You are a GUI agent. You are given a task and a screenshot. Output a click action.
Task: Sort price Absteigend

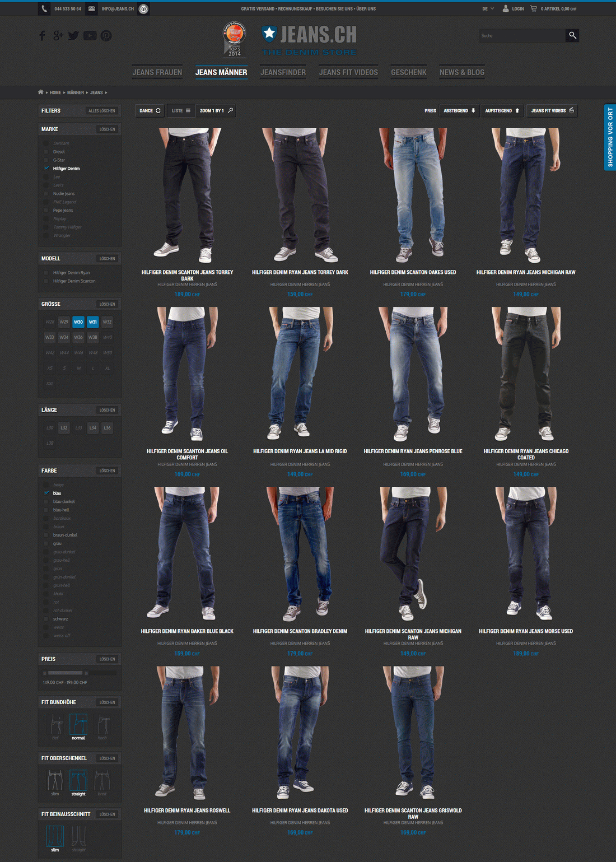click(459, 111)
